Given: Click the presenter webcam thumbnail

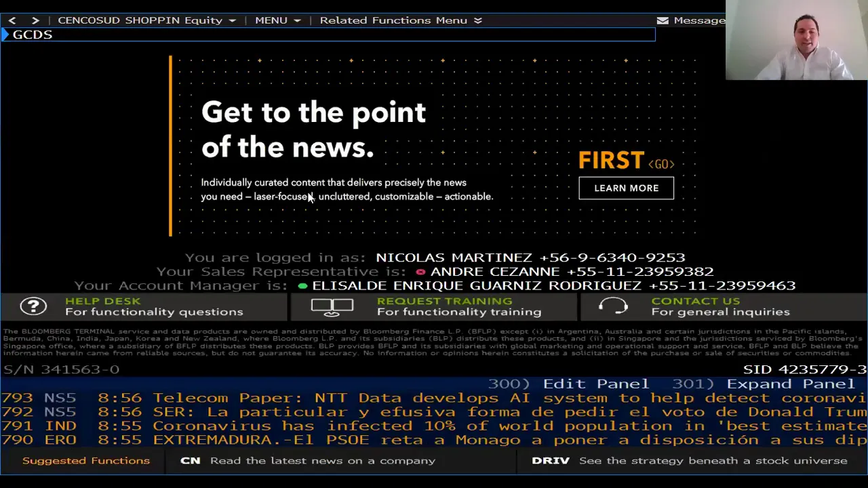Looking at the screenshot, I should tap(797, 40).
